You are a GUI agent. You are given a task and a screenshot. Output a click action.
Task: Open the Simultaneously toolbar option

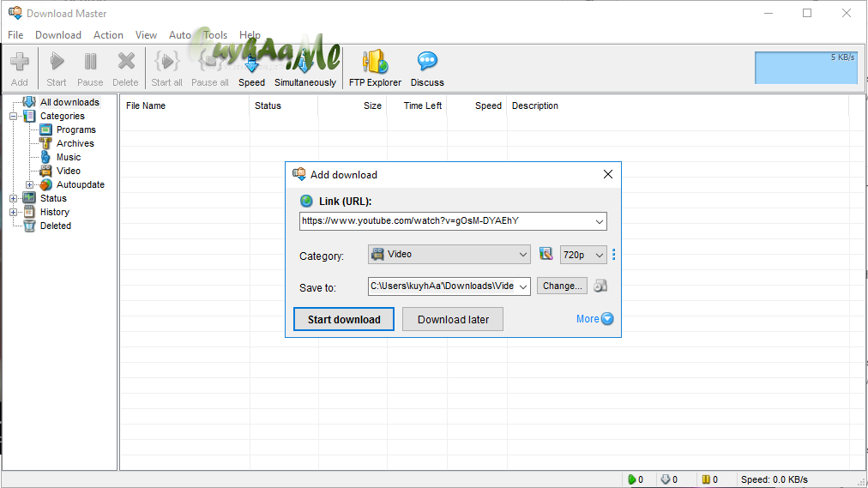pos(305,69)
